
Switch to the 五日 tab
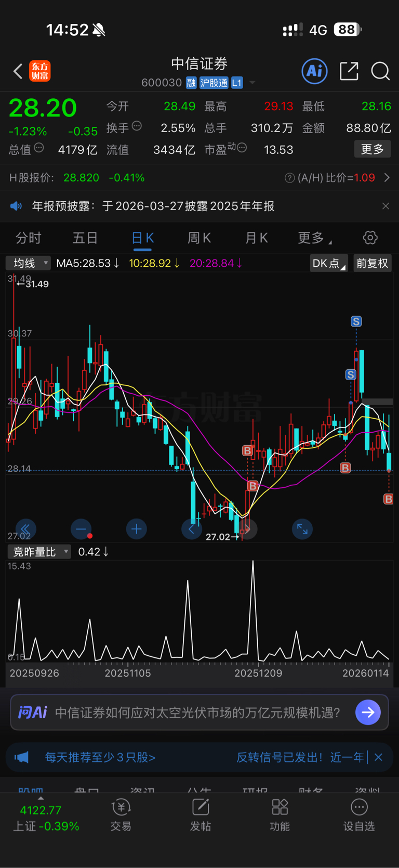click(85, 238)
